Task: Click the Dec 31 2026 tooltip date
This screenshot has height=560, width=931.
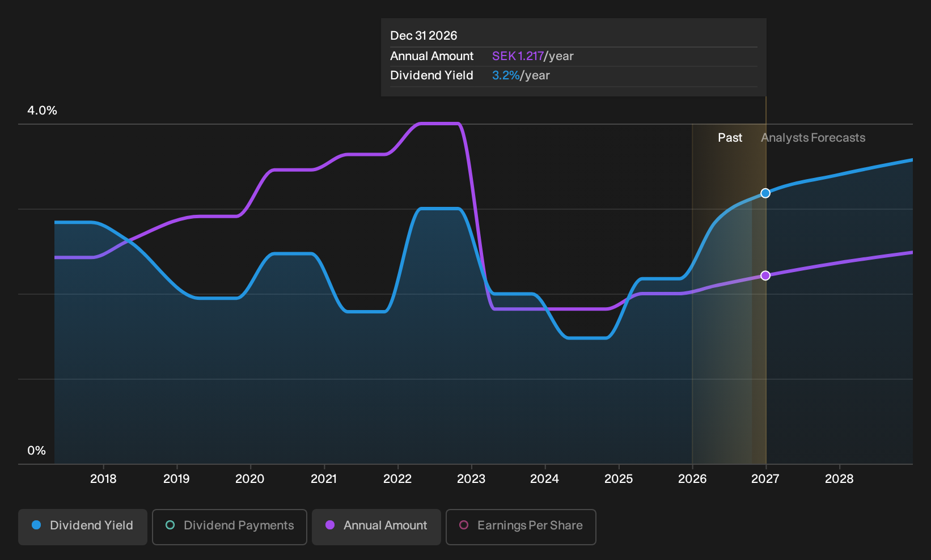Action: point(424,36)
